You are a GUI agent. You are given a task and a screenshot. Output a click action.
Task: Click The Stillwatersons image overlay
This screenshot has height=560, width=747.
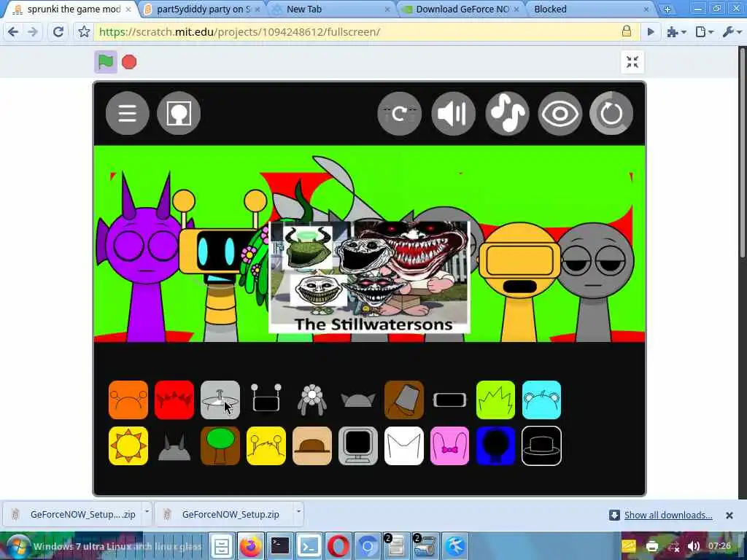tap(370, 277)
